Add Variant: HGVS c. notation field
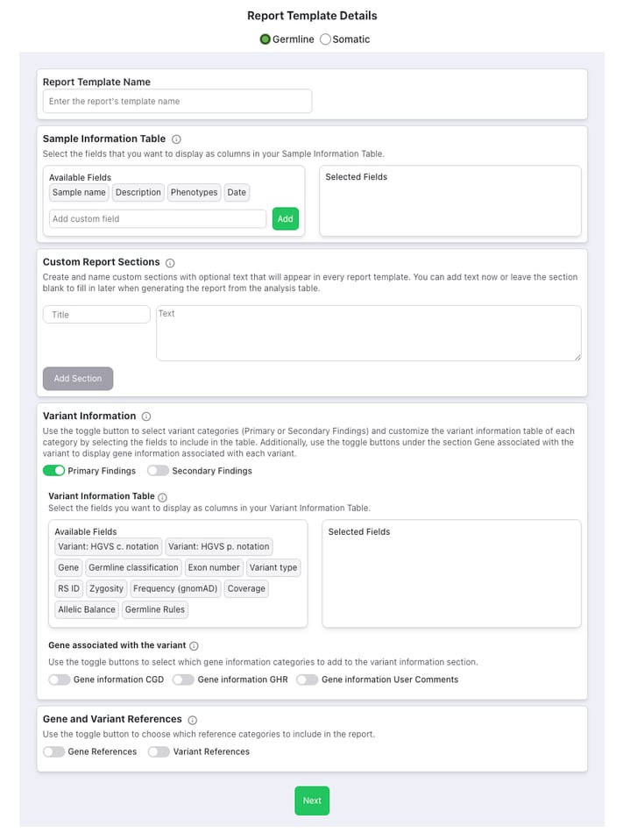The height and width of the screenshot is (840, 623). point(108,546)
